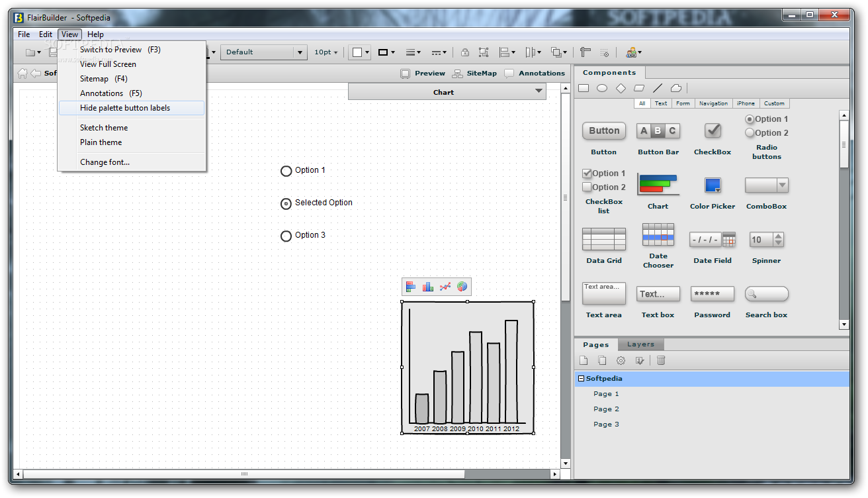Pick the Chart component in palette
Image resolution: width=868 pixels, height=498 pixels.
[x=658, y=192]
